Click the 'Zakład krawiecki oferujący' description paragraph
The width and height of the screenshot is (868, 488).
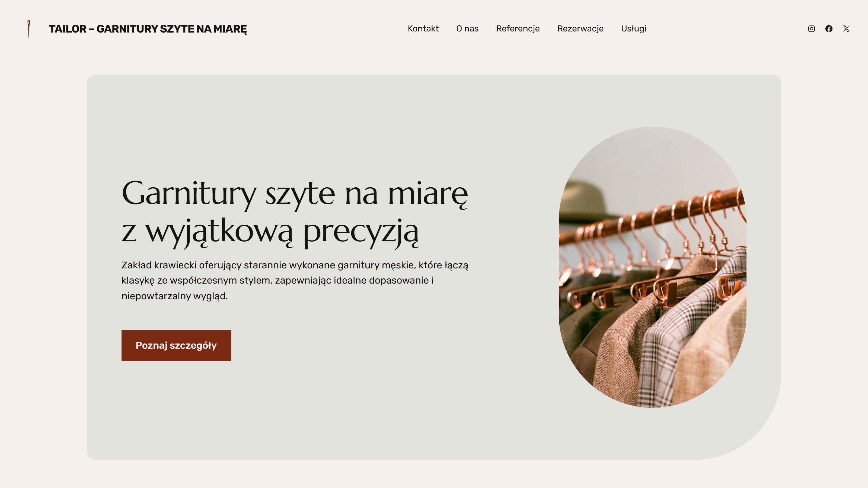point(295,280)
